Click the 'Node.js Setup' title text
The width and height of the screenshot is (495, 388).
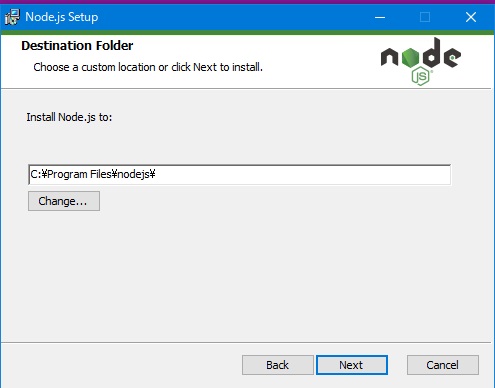pyautogui.click(x=62, y=17)
